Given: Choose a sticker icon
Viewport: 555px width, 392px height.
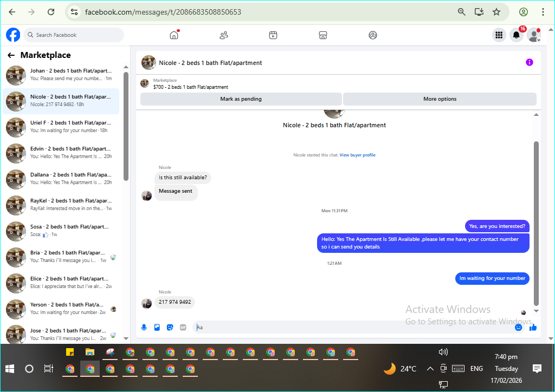Looking at the screenshot, I should (170, 328).
